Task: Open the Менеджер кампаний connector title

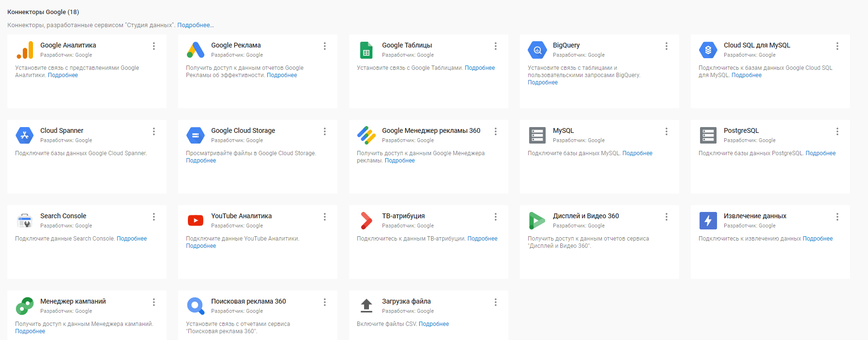Action: coord(73,301)
